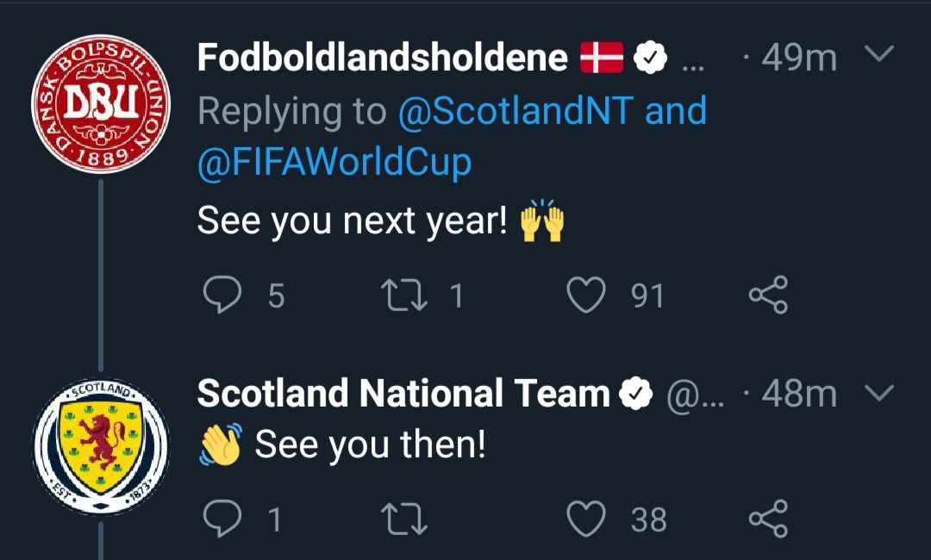Share the Fodboldlandsholdene tweet
This screenshot has height=560, width=931.
click(x=768, y=295)
